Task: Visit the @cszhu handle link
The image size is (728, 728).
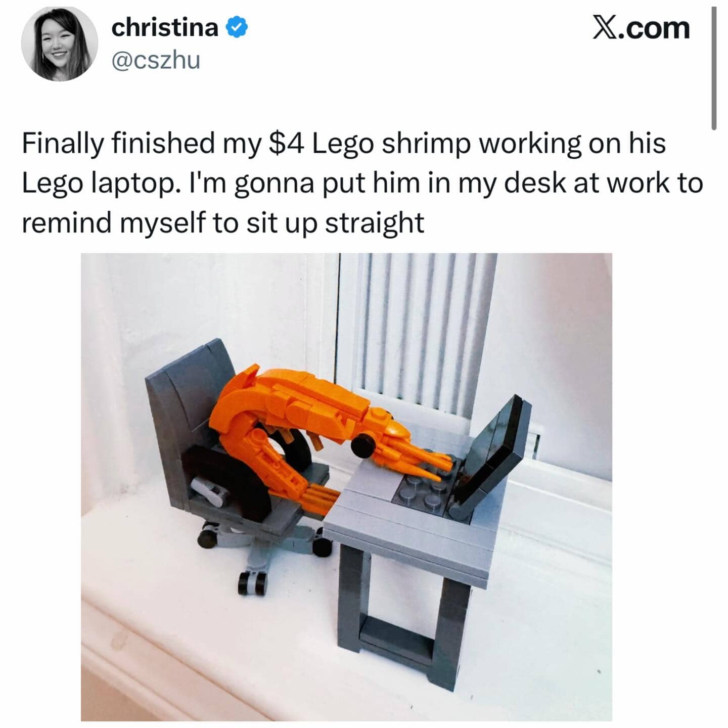Action: (156, 60)
